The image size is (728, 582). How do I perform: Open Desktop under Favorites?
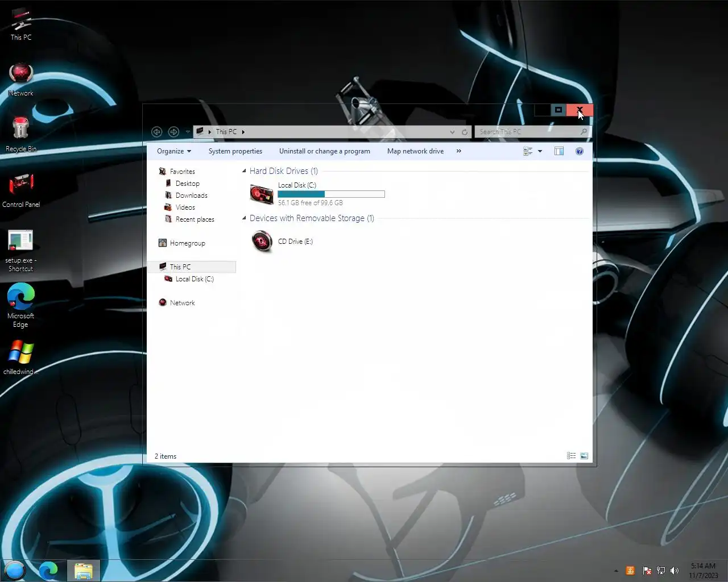[188, 184]
